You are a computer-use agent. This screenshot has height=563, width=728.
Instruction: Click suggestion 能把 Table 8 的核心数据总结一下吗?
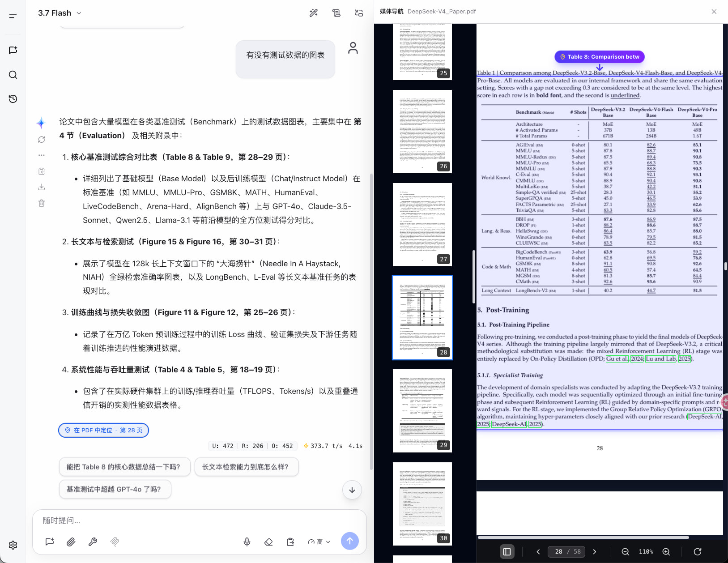coord(125,467)
